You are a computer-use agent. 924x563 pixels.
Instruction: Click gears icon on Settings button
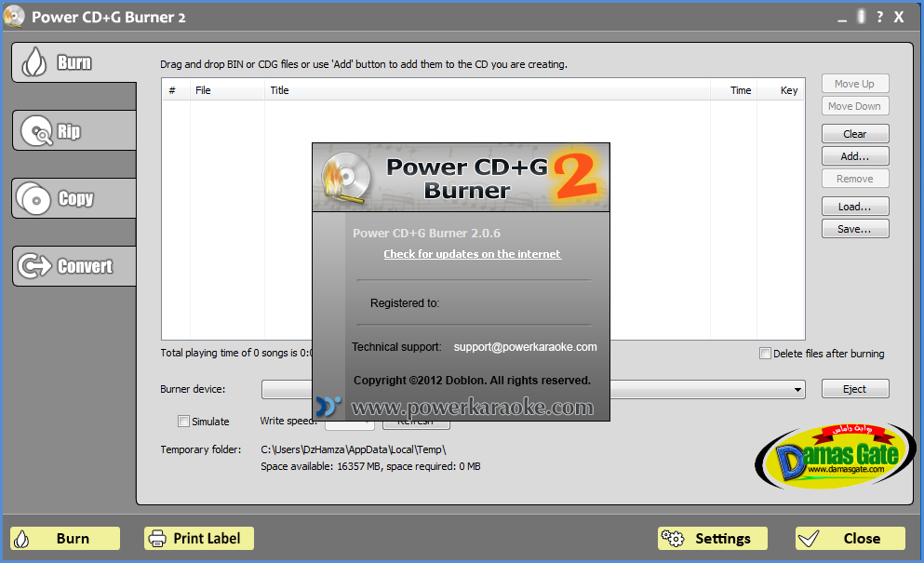click(x=673, y=538)
